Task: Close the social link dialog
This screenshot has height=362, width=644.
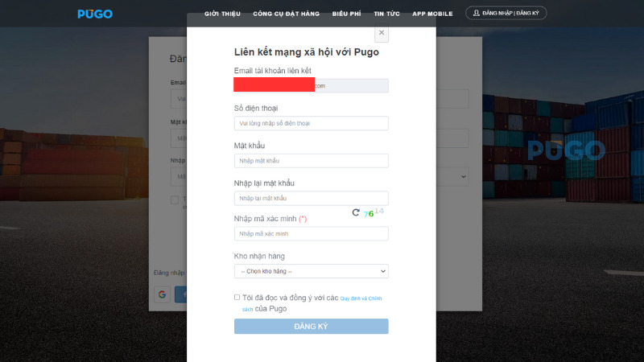Action: pyautogui.click(x=382, y=33)
